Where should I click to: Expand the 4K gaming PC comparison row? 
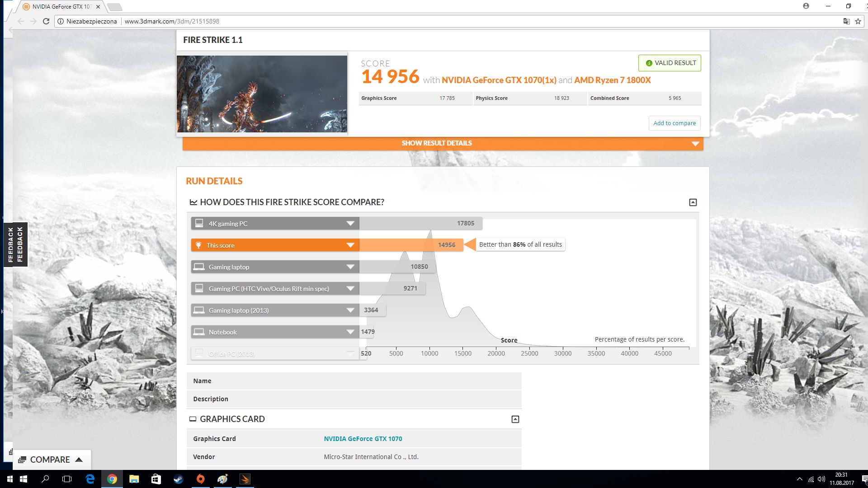[349, 223]
